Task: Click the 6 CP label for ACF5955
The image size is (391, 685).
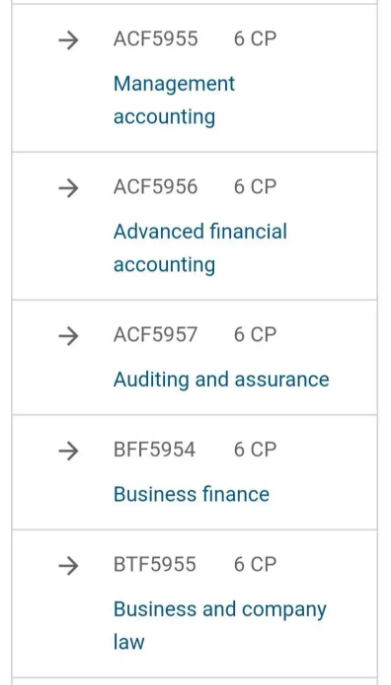Action: [x=255, y=39]
